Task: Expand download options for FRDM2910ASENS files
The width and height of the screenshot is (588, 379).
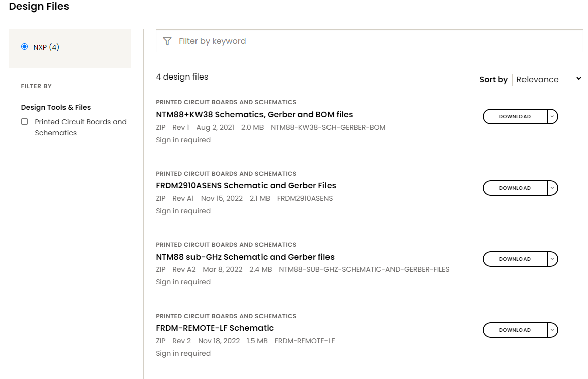Action: coord(552,188)
